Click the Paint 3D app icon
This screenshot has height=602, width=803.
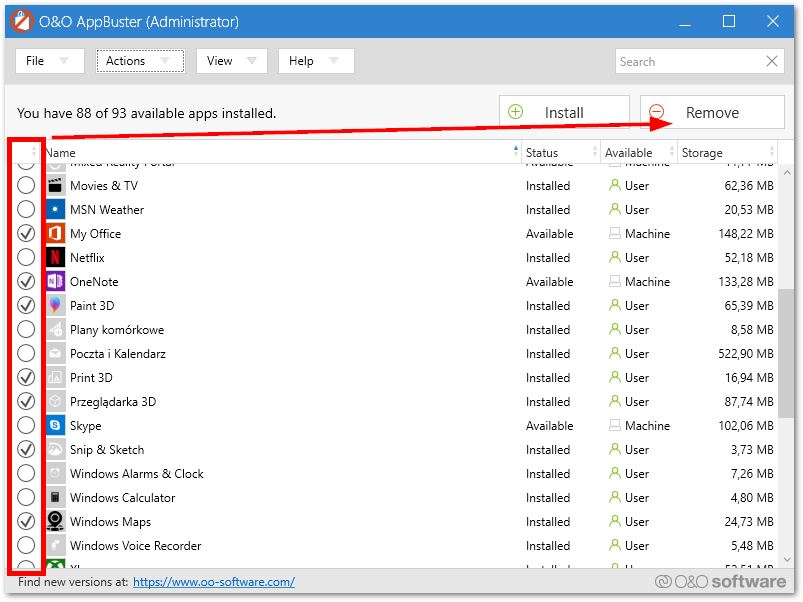point(55,306)
